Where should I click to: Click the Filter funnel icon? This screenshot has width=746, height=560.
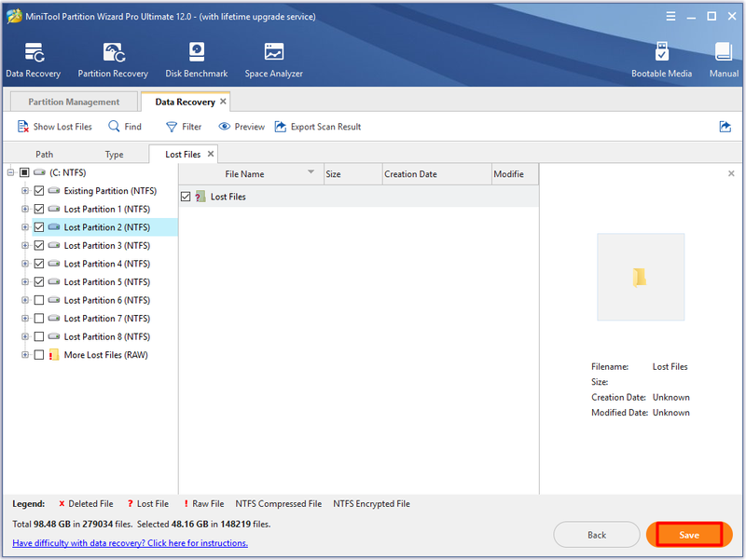click(172, 127)
